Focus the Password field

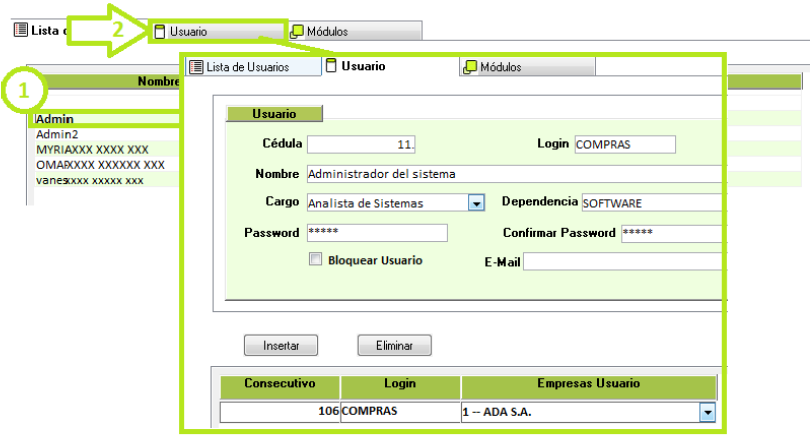[376, 232]
